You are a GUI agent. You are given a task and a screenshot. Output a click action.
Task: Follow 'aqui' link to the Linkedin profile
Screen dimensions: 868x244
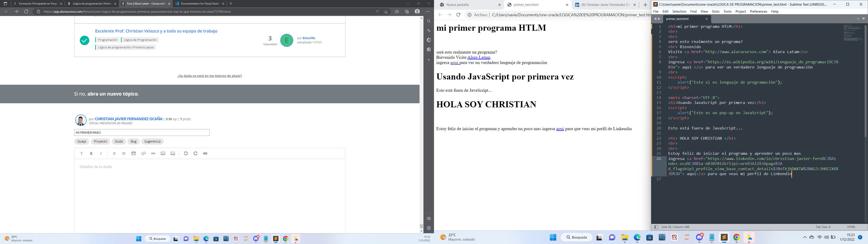click(x=560, y=129)
